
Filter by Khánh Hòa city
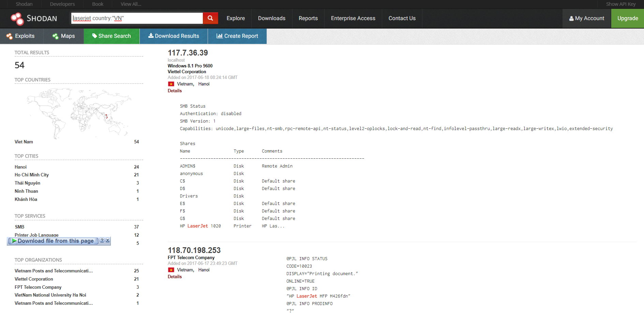[26, 199]
